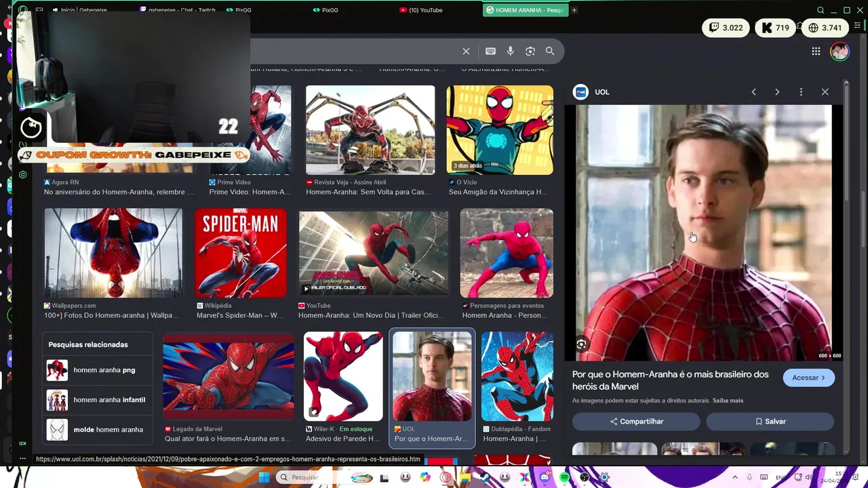Open Spotify from the taskbar
This screenshot has width=868, height=488.
pyautogui.click(x=565, y=477)
